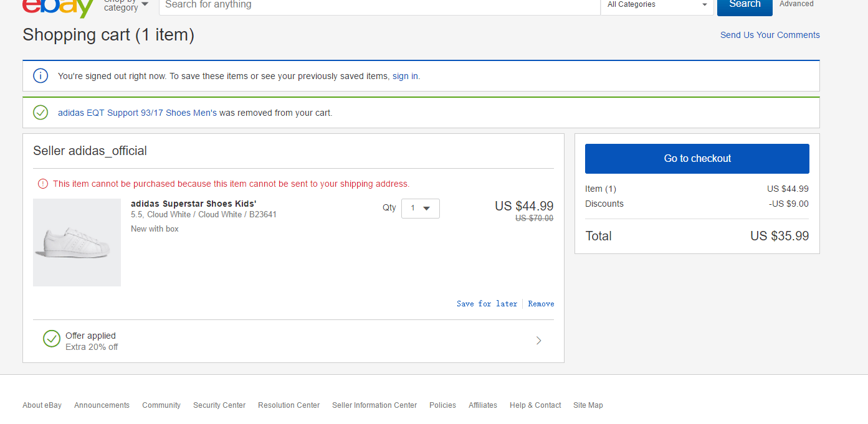Open the Advanced search link
Image resolution: width=868 pixels, height=424 pixels.
[x=796, y=4]
